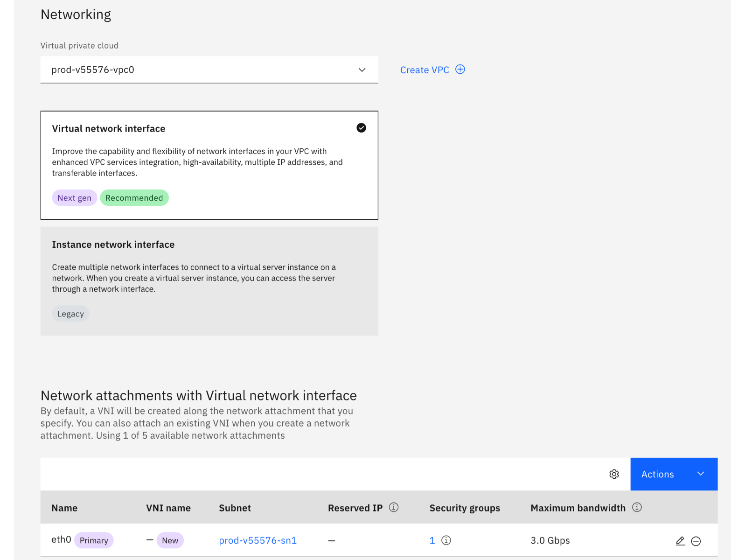The height and width of the screenshot is (560, 731).
Task: Click security groups count link 1
Action: pyautogui.click(x=432, y=540)
